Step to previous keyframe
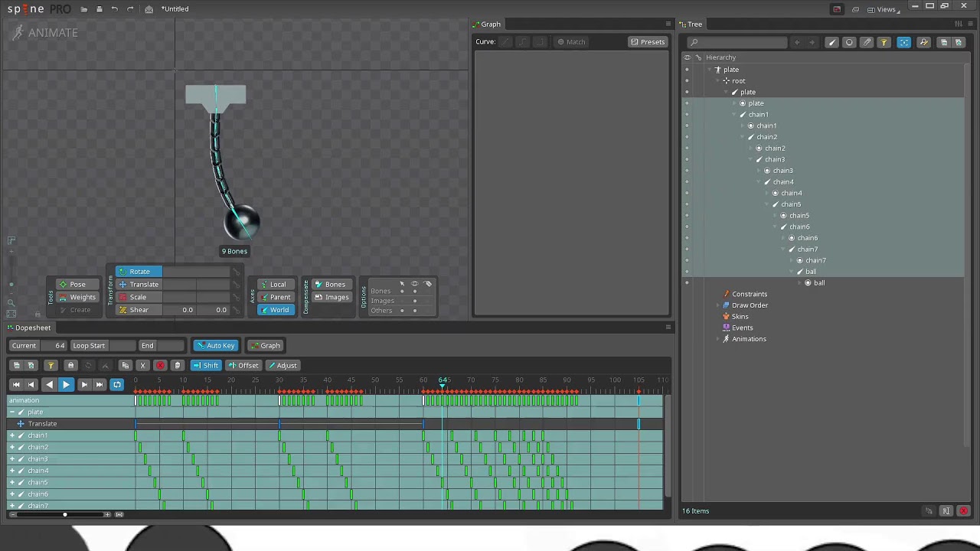 pos(31,385)
